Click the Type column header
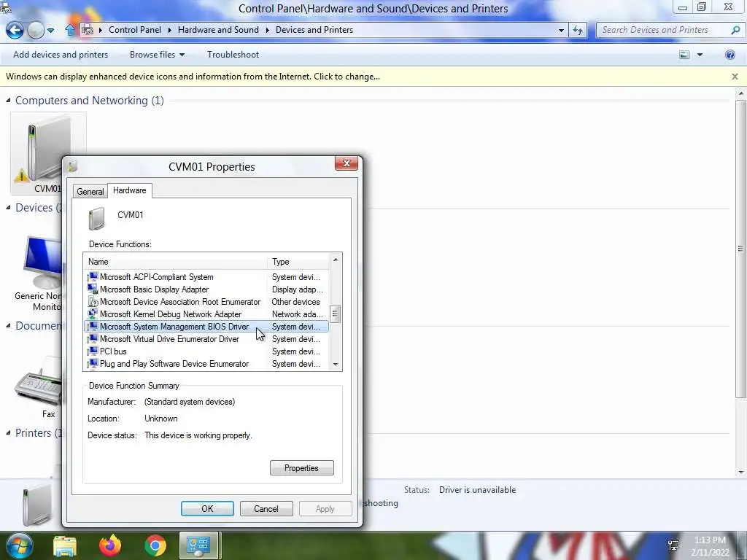This screenshot has height=560, width=747. [x=298, y=262]
